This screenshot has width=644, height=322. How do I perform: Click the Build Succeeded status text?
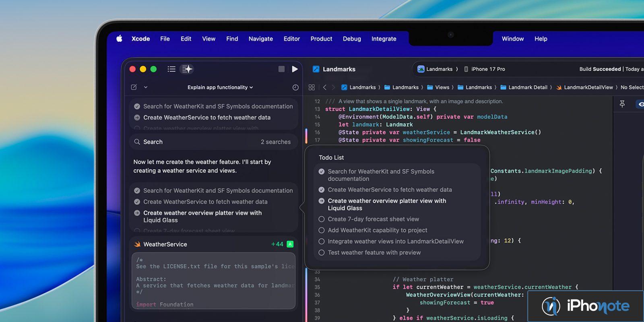(x=600, y=69)
